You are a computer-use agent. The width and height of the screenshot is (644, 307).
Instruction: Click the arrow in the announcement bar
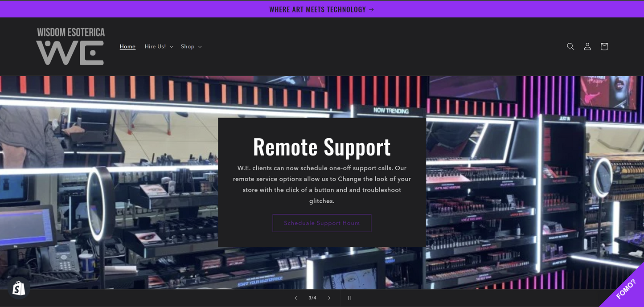click(x=371, y=9)
